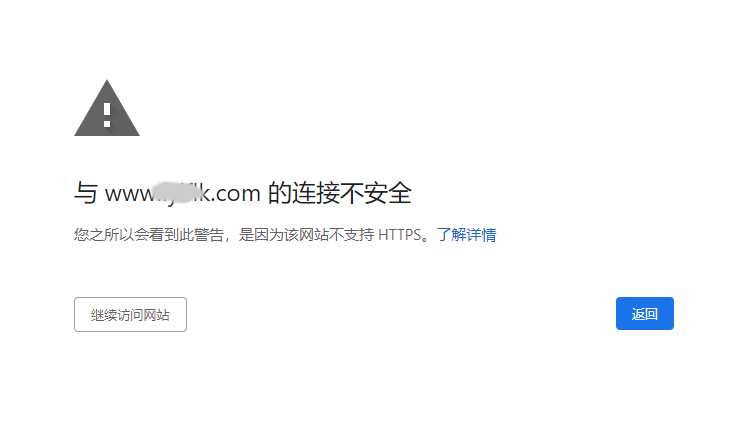Open the 了解详情 link
This screenshot has width=741, height=448.
(x=466, y=234)
